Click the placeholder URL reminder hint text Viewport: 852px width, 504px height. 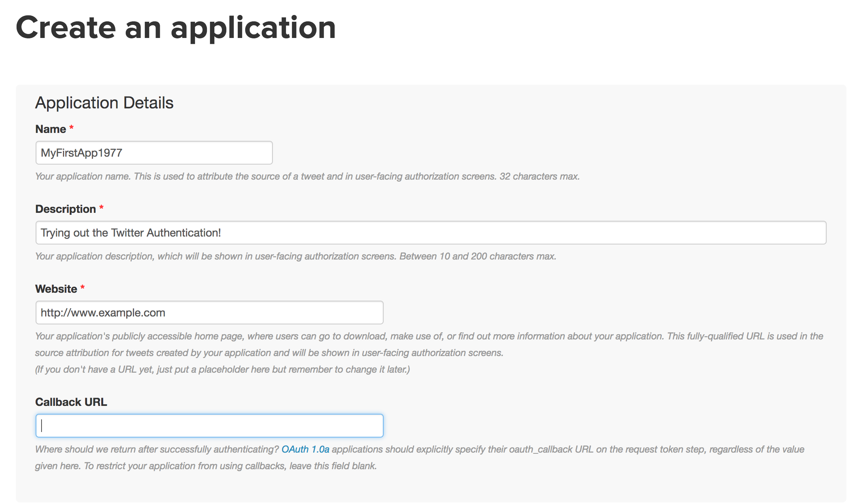[x=222, y=369]
